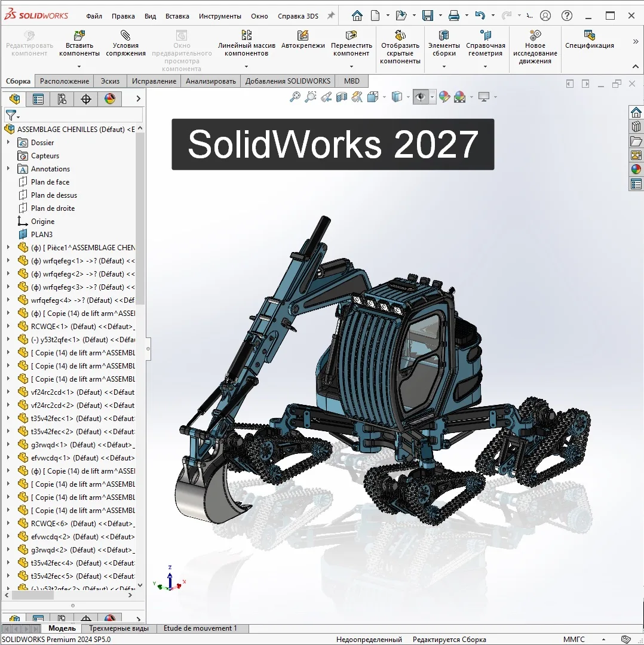
Task: Select Capteurs item in tree
Action: [x=45, y=155]
